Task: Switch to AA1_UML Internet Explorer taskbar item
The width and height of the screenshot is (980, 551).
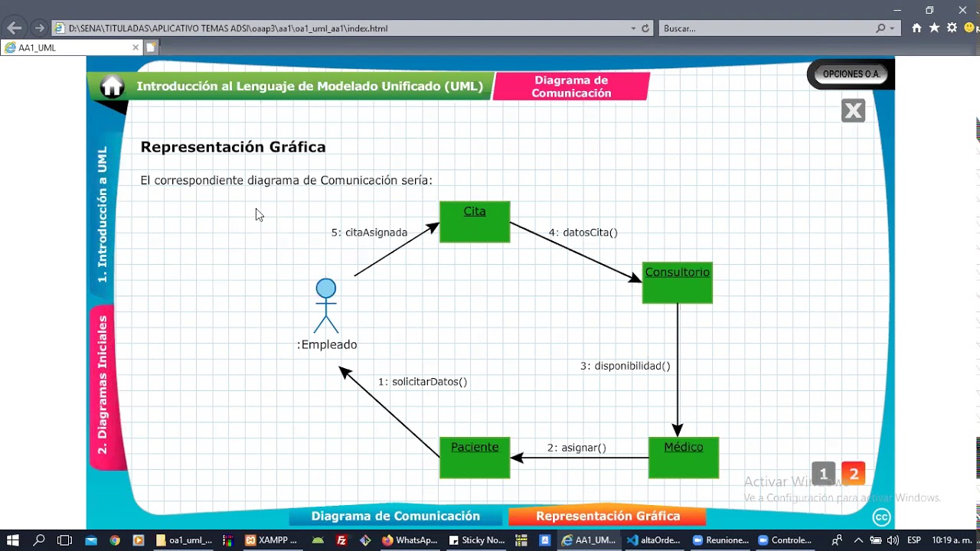Action: coord(588,540)
